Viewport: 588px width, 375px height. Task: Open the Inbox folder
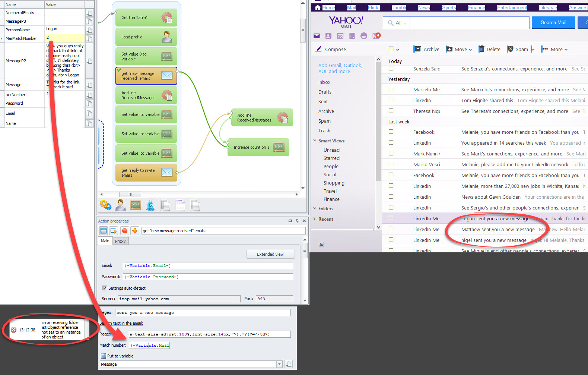324,82
